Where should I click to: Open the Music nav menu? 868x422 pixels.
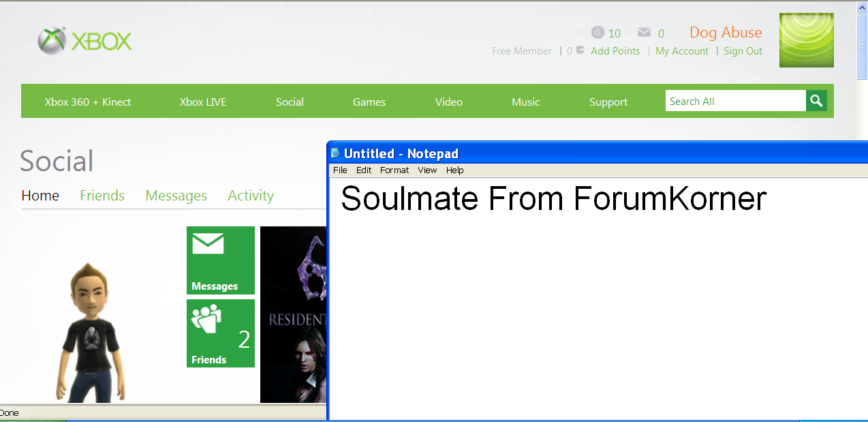[x=526, y=102]
